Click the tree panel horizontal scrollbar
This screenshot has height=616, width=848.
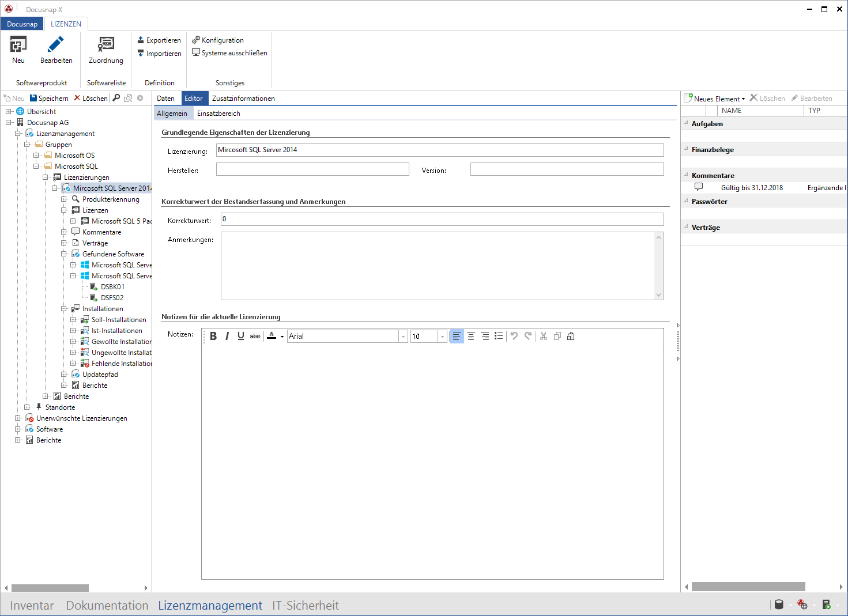click(x=50, y=588)
